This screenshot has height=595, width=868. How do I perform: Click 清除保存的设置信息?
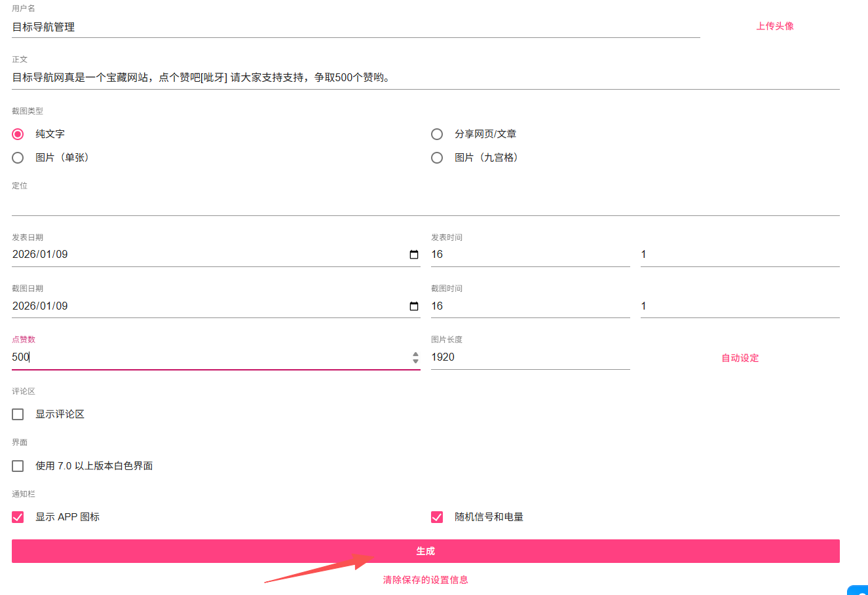(x=426, y=579)
